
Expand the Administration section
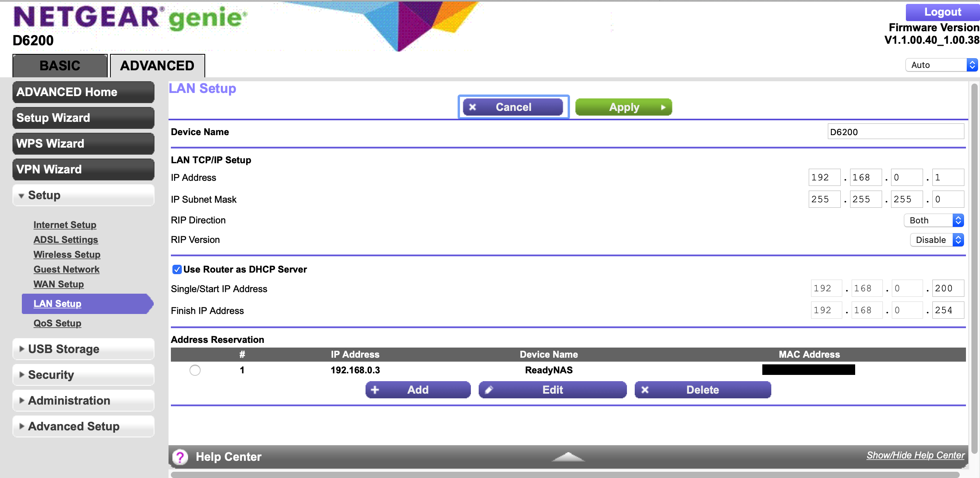83,400
